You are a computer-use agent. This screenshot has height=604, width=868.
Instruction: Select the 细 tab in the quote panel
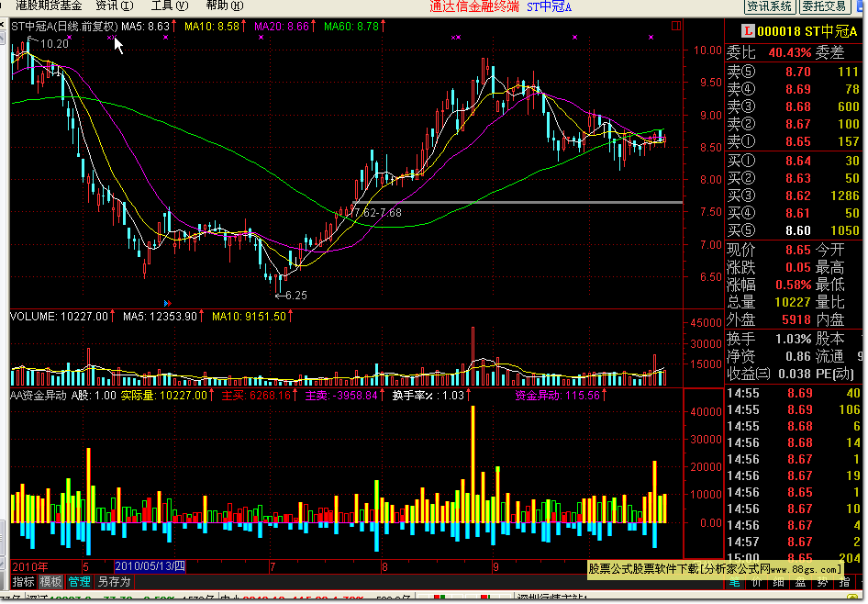click(778, 582)
